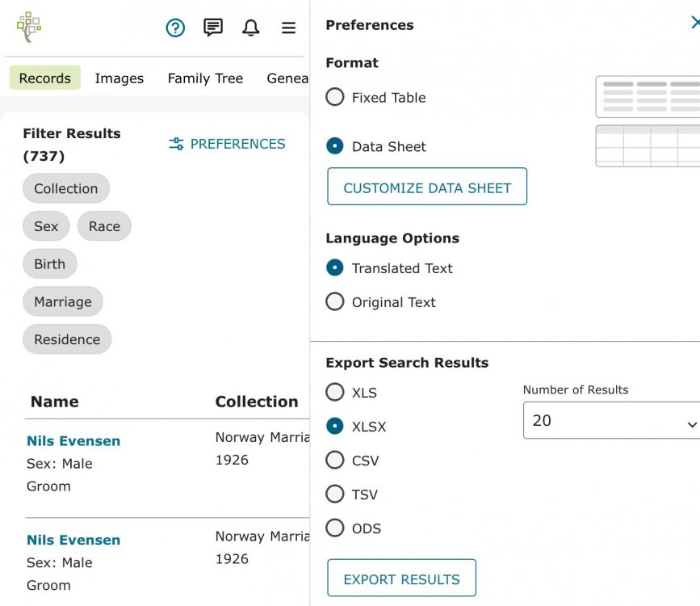Choose Original Text language option
This screenshot has width=700, height=606.
[335, 302]
